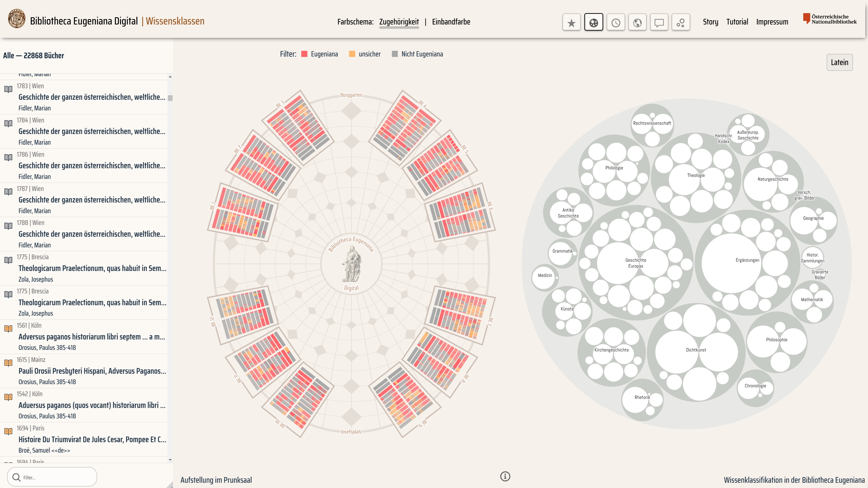Switch color scheme to Einbandfarbe
Screen dimensions: 868x488
tap(451, 22)
